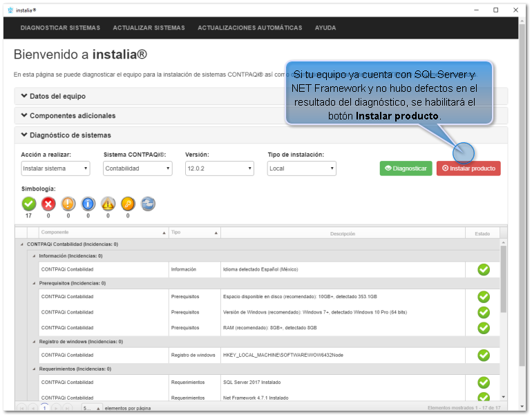Open the Versión dropdown showing 12.0.2

(219, 168)
